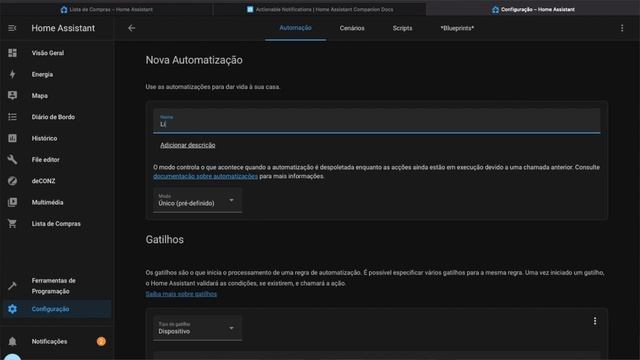
Task: Click the Ferramentas de Programação hammer icon
Action: tap(12, 286)
